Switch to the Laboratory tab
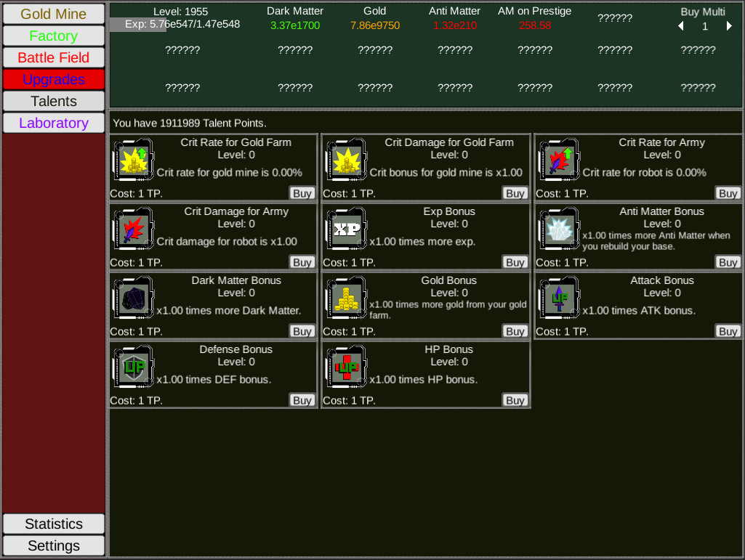Screen dimensions: 745x560 pos(54,123)
